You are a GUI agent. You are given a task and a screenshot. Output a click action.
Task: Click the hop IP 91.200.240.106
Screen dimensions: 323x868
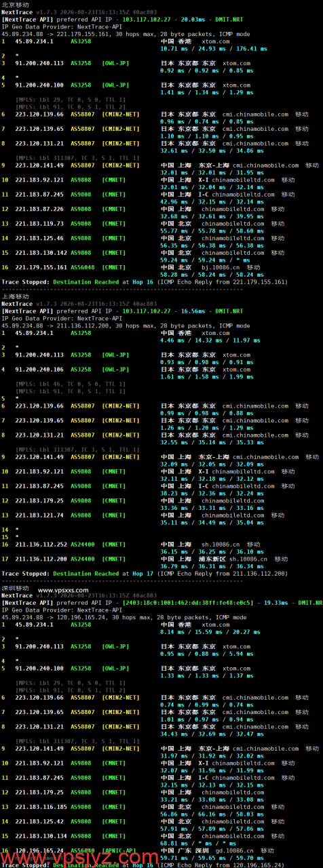tap(39, 369)
